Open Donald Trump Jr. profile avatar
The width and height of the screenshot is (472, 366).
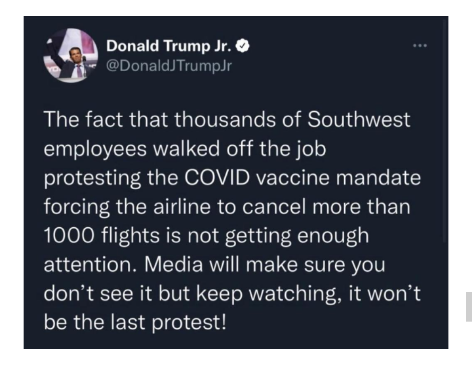[71, 55]
